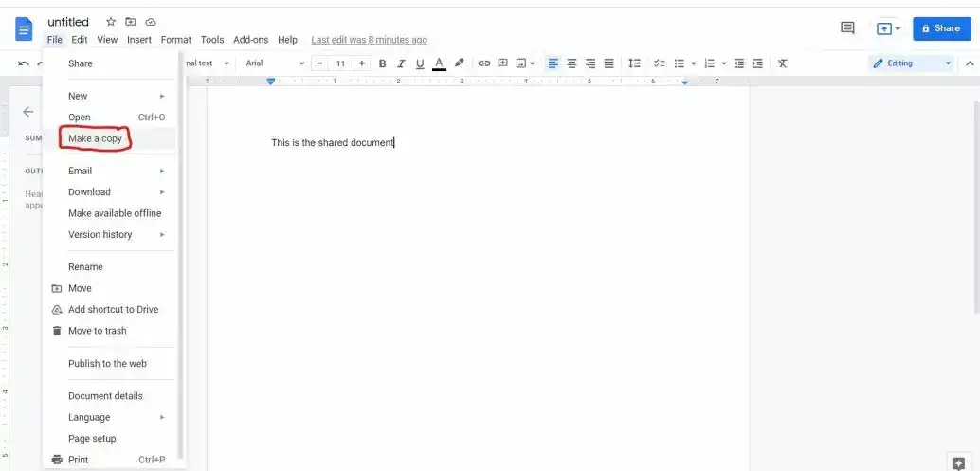Expand numbered list style dropdown
Image resolution: width=980 pixels, height=471 pixels.
pyautogui.click(x=724, y=63)
